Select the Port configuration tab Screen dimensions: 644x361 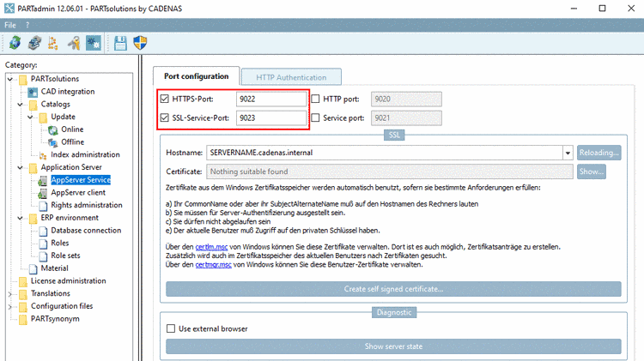(197, 76)
